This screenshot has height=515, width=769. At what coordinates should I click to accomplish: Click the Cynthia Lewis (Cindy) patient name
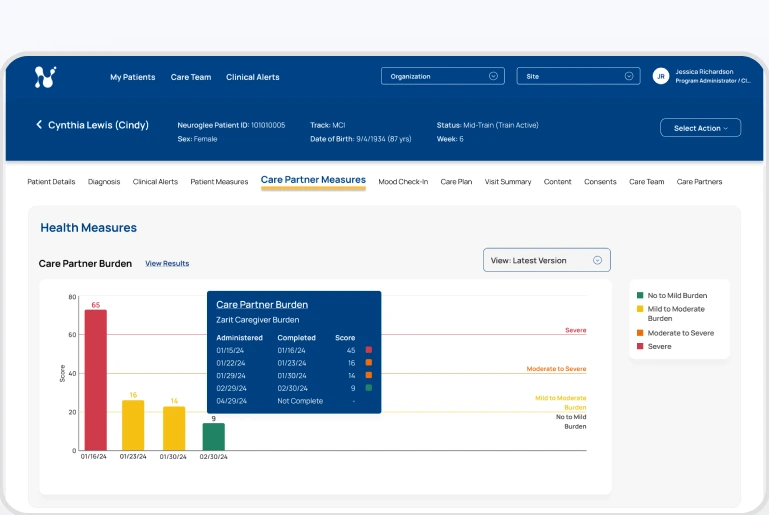click(x=98, y=125)
